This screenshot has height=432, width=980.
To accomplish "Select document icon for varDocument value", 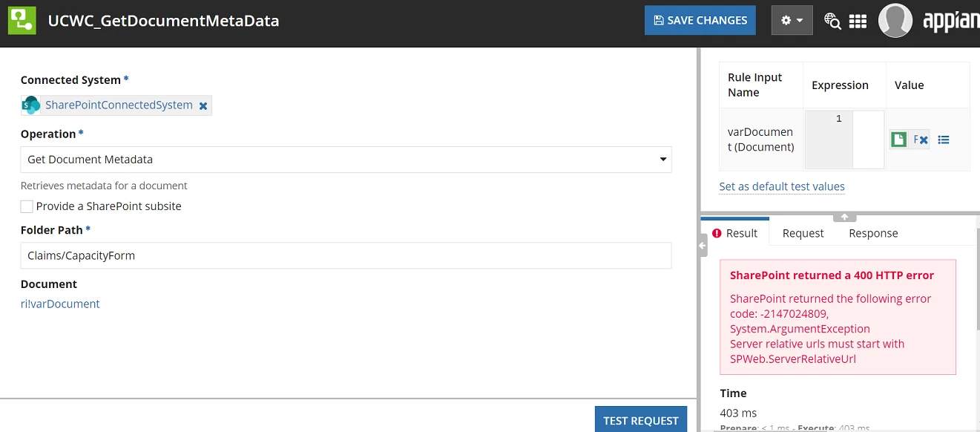I will click(x=898, y=140).
